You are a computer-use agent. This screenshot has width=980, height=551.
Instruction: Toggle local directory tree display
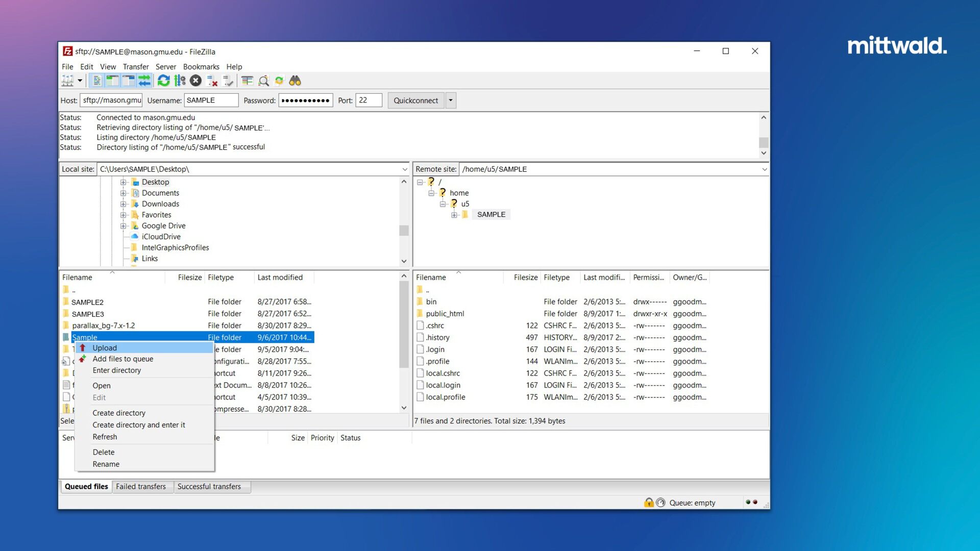tap(112, 81)
